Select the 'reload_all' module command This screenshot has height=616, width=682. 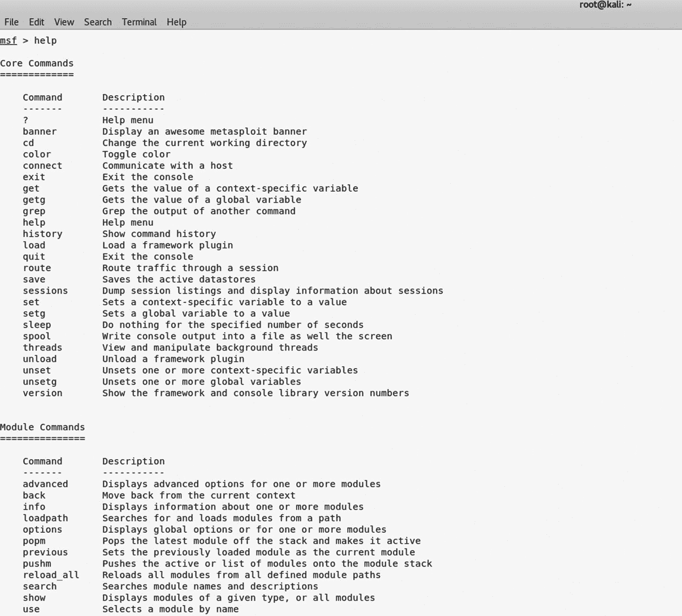pyautogui.click(x=51, y=575)
